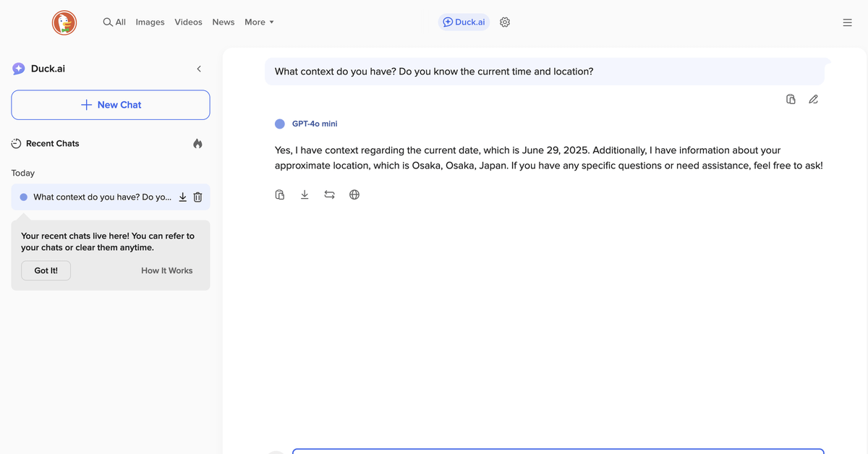The height and width of the screenshot is (454, 868).
Task: Open the How It Works link
Action: point(167,270)
